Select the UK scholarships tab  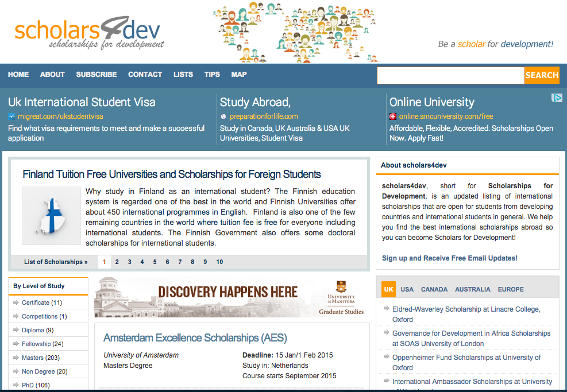point(389,289)
